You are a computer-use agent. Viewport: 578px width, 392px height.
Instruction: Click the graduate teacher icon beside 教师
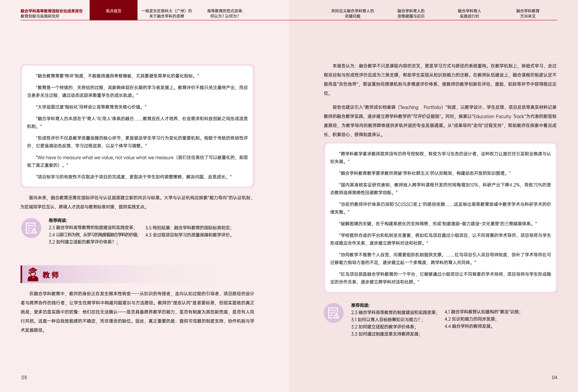tap(33, 274)
